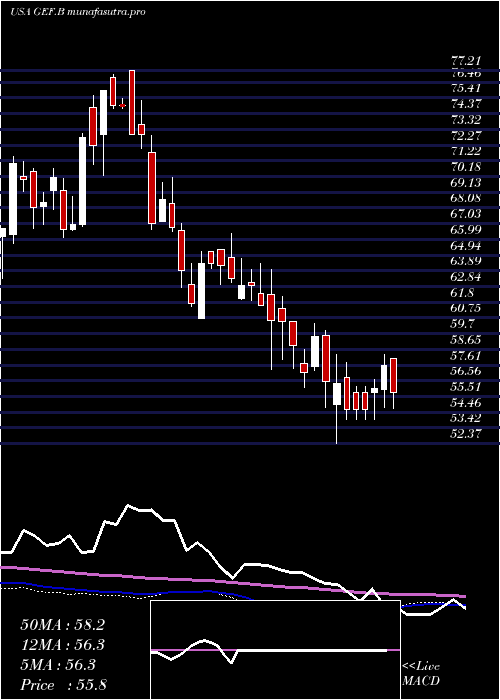
Task: Click the 63.89 price axis label
Action: point(465,262)
